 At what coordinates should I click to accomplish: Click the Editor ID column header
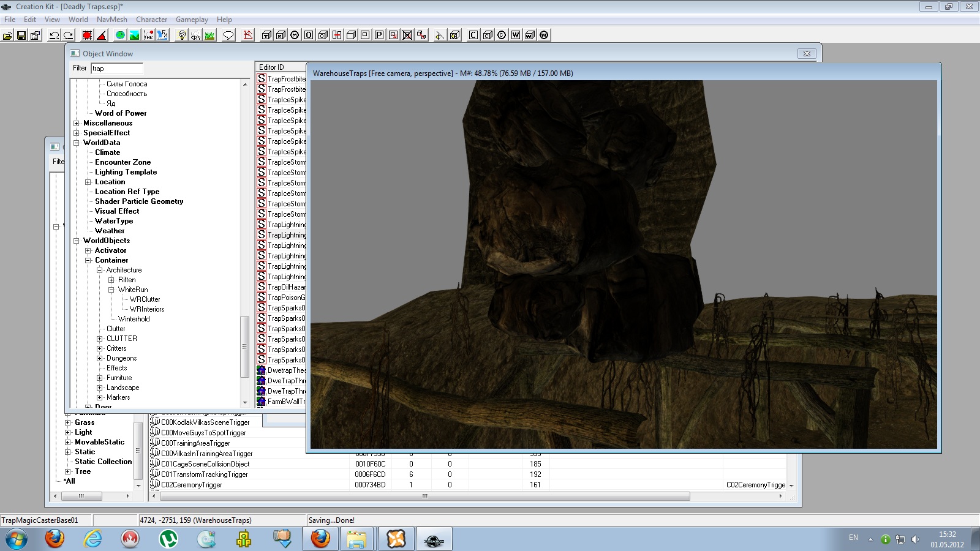coord(281,67)
